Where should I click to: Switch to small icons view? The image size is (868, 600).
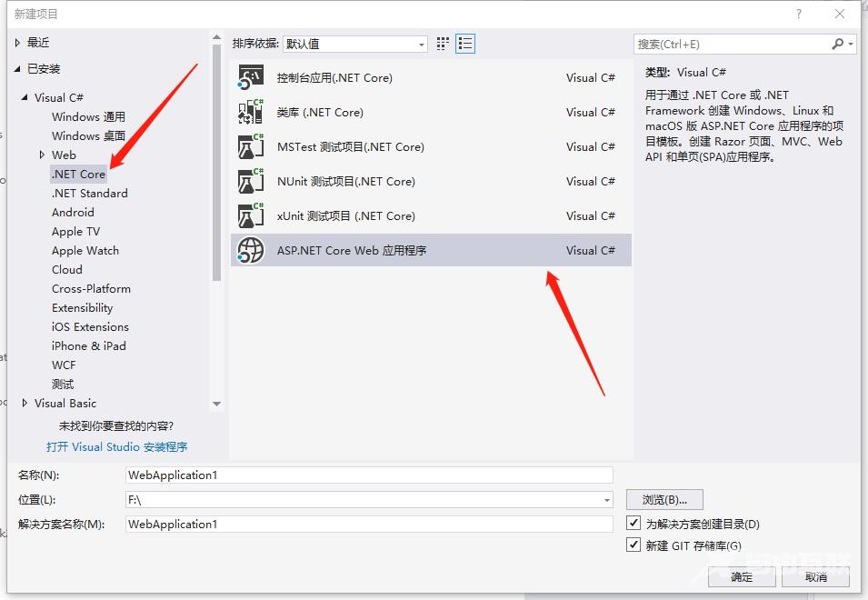click(443, 44)
